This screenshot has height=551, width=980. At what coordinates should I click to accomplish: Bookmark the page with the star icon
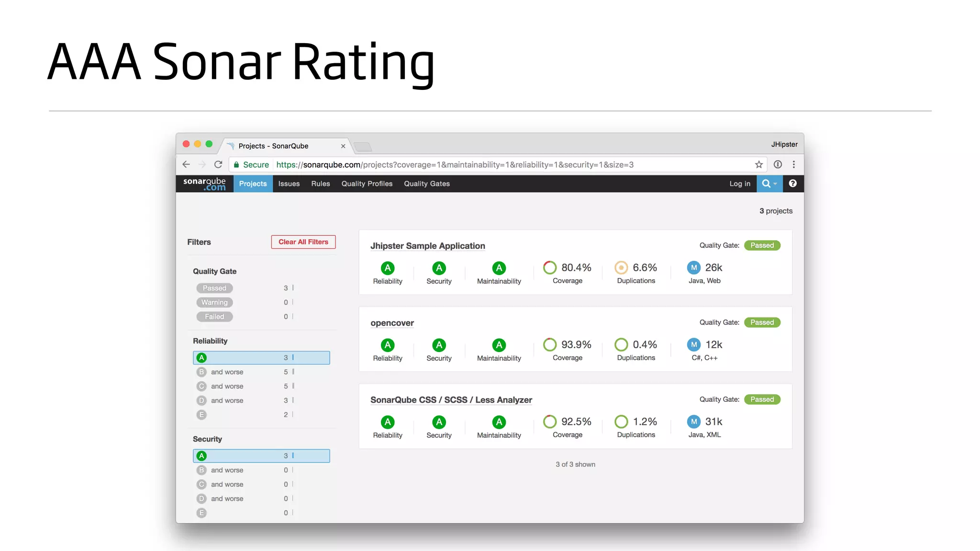click(759, 165)
